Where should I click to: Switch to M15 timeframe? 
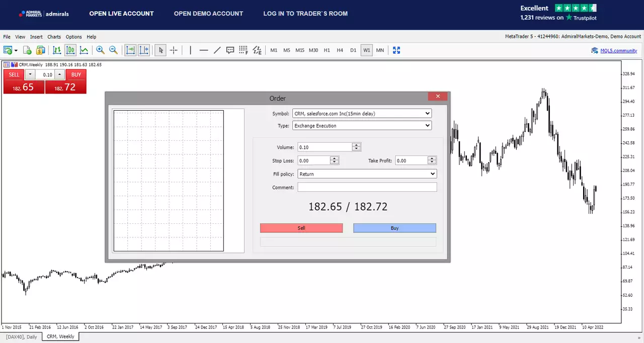[300, 50]
